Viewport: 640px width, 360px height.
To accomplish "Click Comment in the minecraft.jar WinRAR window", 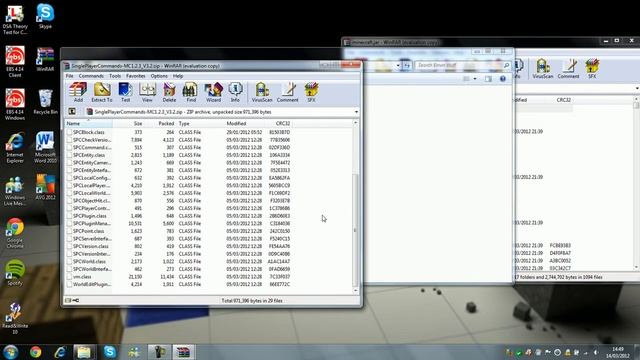I will (568, 69).
